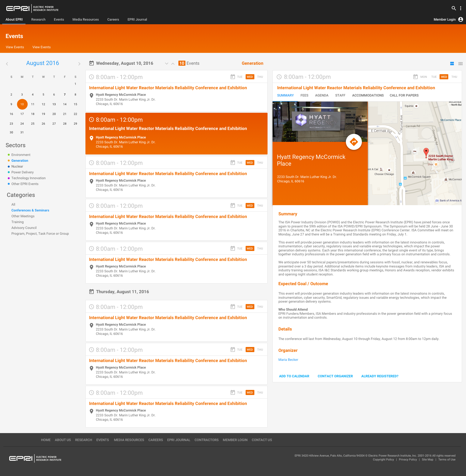Click the orange Generation heading label
The height and width of the screenshot is (476, 466).
[252, 63]
